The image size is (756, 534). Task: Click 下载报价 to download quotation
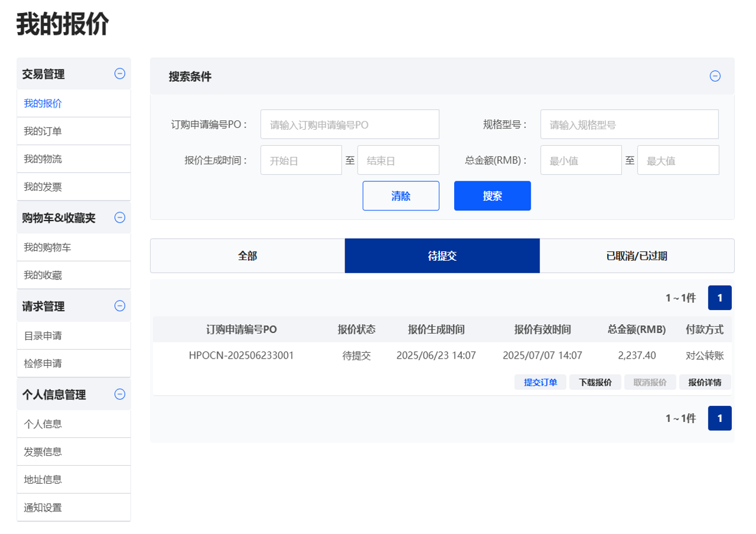[x=595, y=382]
